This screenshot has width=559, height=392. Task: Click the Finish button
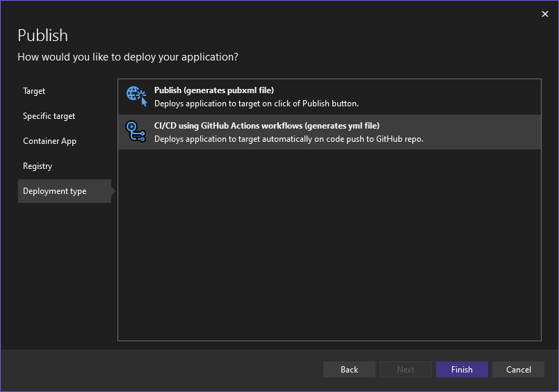pyautogui.click(x=462, y=370)
